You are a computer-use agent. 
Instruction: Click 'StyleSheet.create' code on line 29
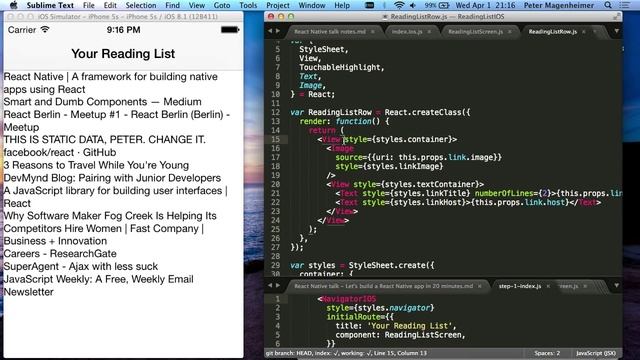tap(387, 265)
